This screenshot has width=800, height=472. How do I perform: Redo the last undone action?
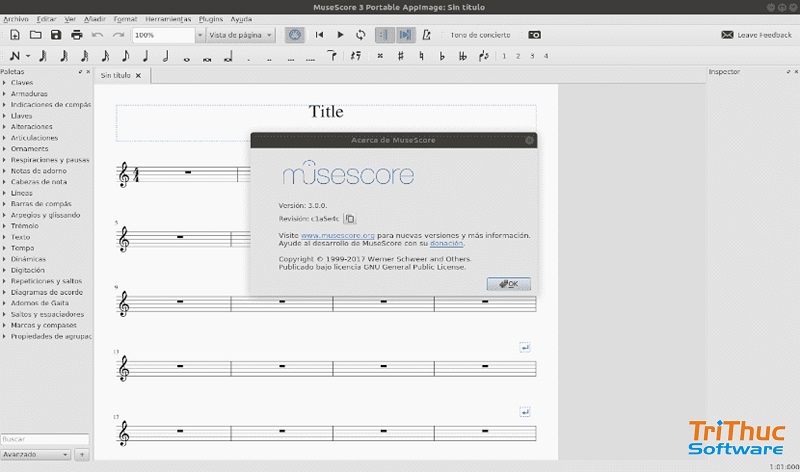118,35
